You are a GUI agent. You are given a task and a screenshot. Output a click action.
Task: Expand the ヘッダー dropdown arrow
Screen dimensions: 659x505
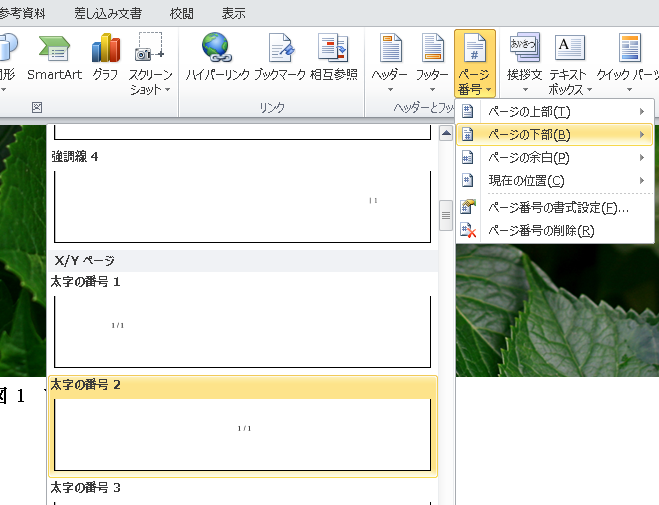pos(390,89)
